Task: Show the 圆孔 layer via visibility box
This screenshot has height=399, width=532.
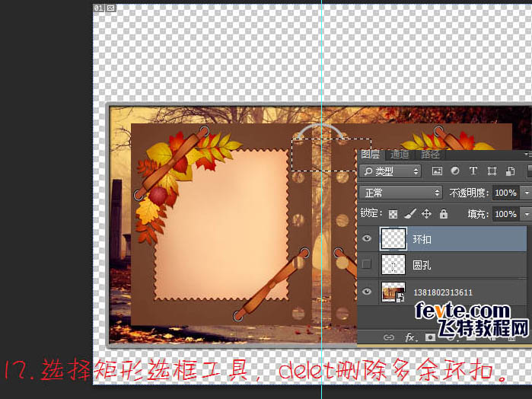Action: 366,264
